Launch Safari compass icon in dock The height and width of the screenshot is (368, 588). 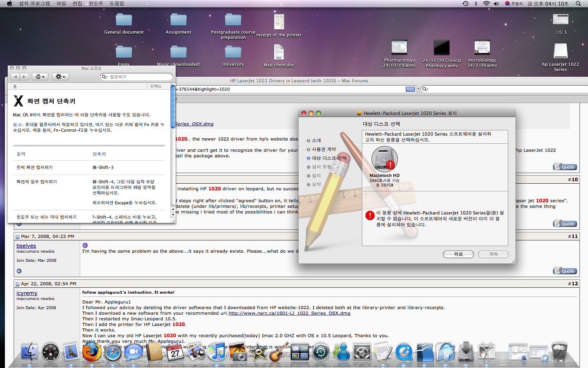click(113, 352)
